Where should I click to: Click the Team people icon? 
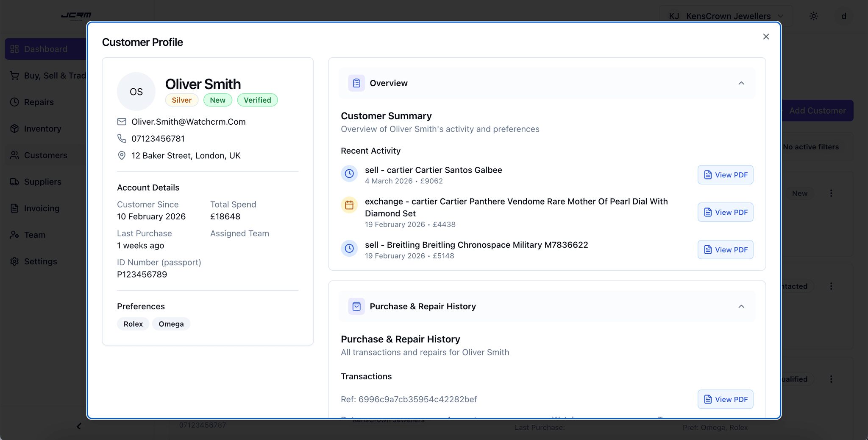coord(14,235)
